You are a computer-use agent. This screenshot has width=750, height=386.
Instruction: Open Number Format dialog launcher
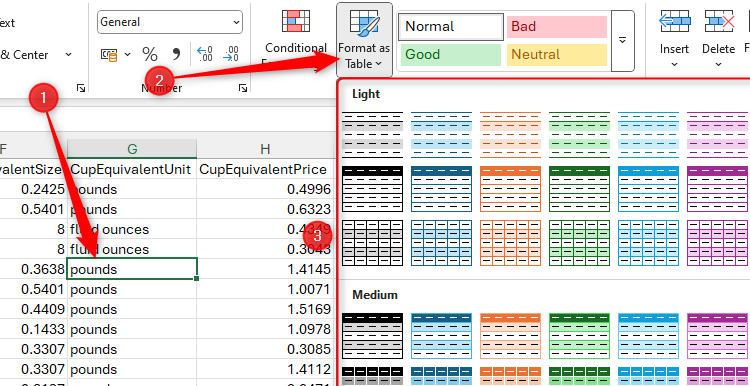[x=243, y=88]
